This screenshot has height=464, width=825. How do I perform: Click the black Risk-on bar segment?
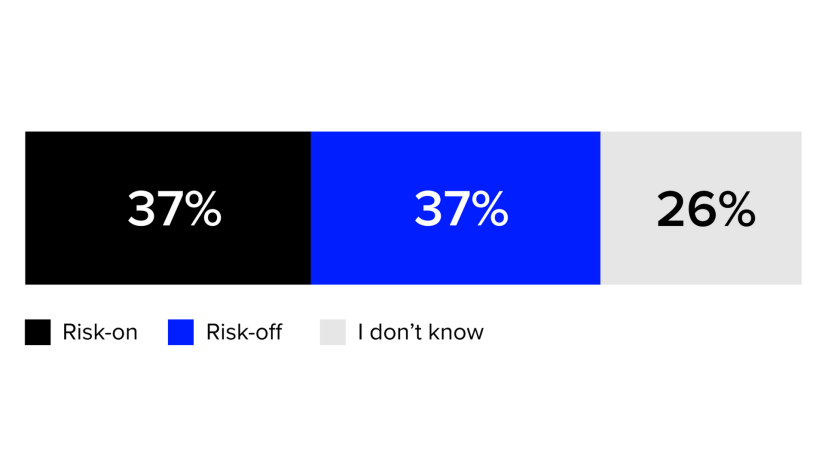click(x=168, y=208)
